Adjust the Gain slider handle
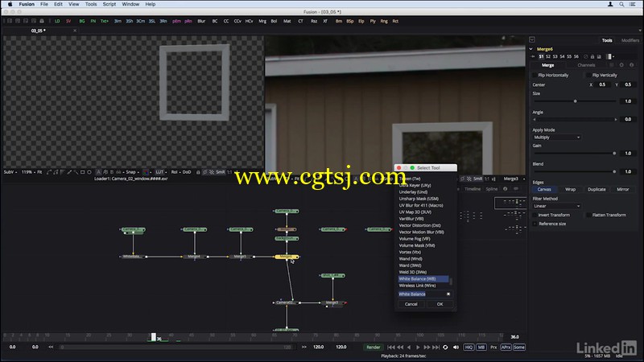644x362 pixels. (614, 153)
